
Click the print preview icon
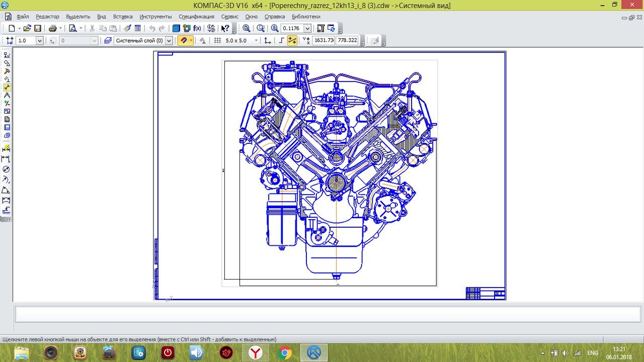(x=72, y=29)
